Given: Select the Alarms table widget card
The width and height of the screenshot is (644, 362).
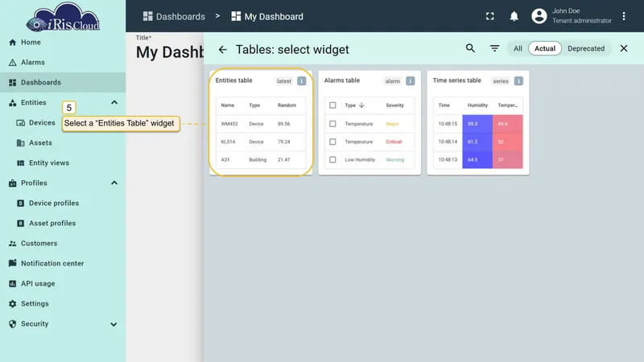Looking at the screenshot, I should tap(369, 123).
